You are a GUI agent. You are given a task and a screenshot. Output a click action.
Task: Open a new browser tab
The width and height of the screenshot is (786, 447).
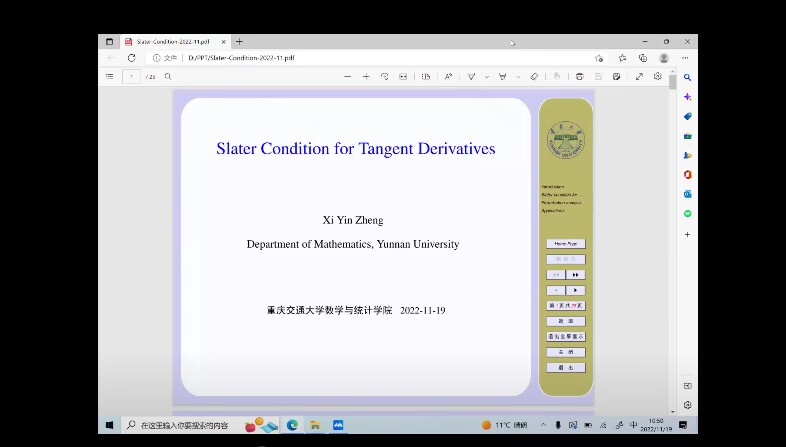point(239,42)
